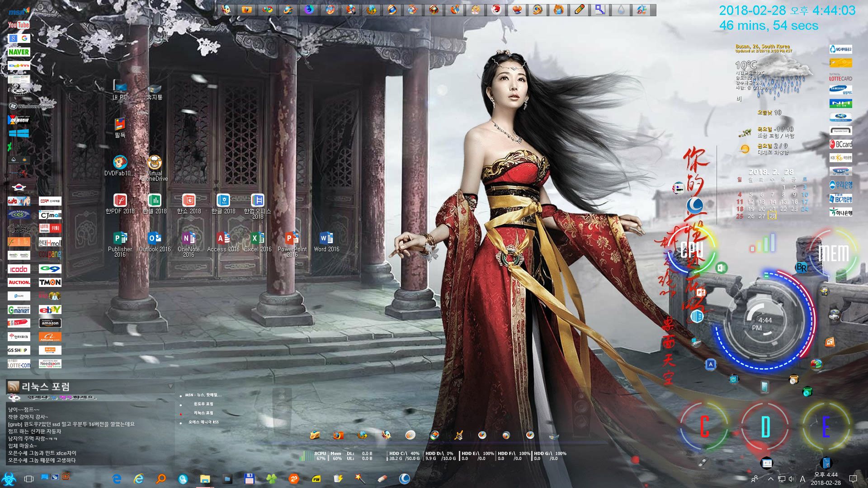Open the coupang shopping shortcut
The width and height of the screenshot is (868, 488).
coord(50,255)
